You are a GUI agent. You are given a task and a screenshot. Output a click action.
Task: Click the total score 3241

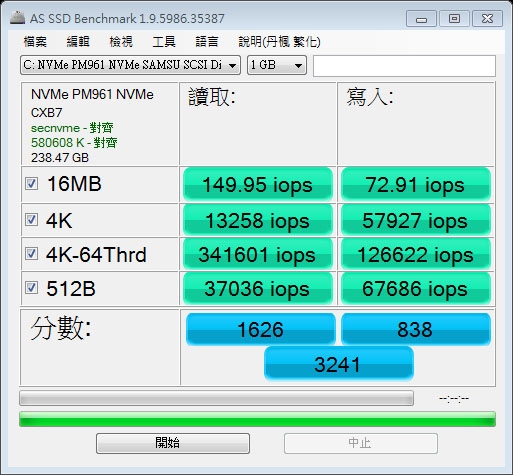tap(339, 364)
